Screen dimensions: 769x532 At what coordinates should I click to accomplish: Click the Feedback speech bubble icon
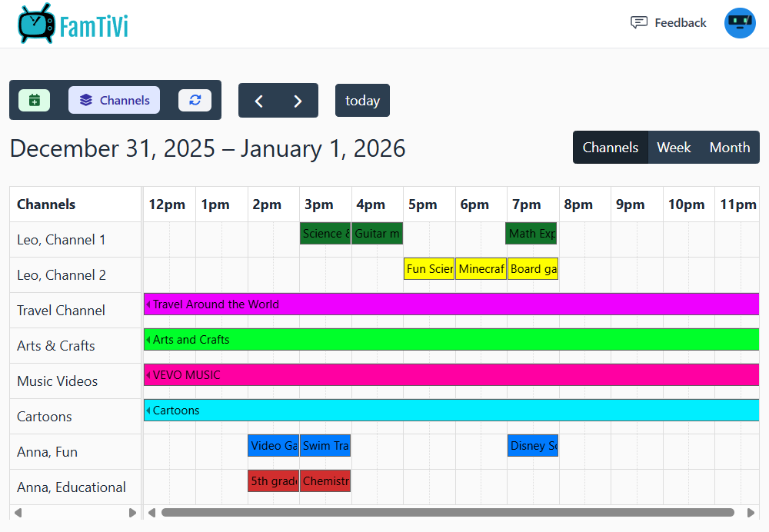pyautogui.click(x=638, y=23)
